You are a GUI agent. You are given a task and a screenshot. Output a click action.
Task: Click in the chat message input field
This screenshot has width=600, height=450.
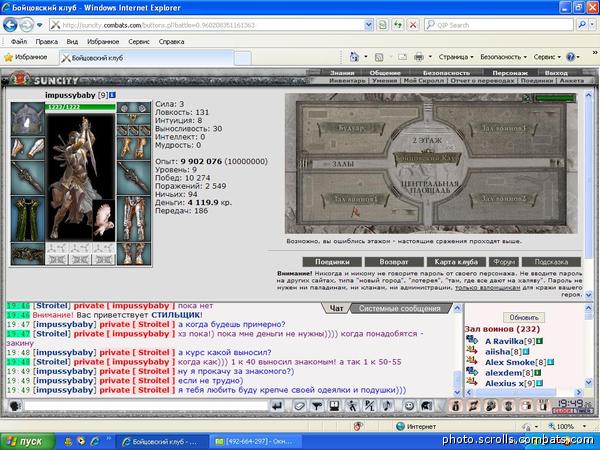pos(146,406)
